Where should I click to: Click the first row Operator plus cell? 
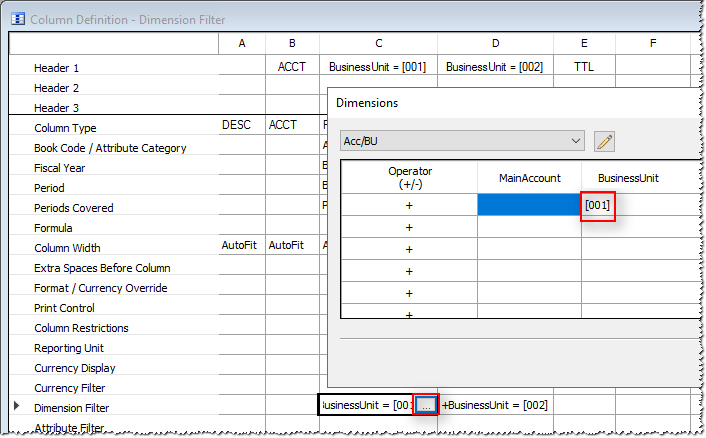click(x=408, y=205)
